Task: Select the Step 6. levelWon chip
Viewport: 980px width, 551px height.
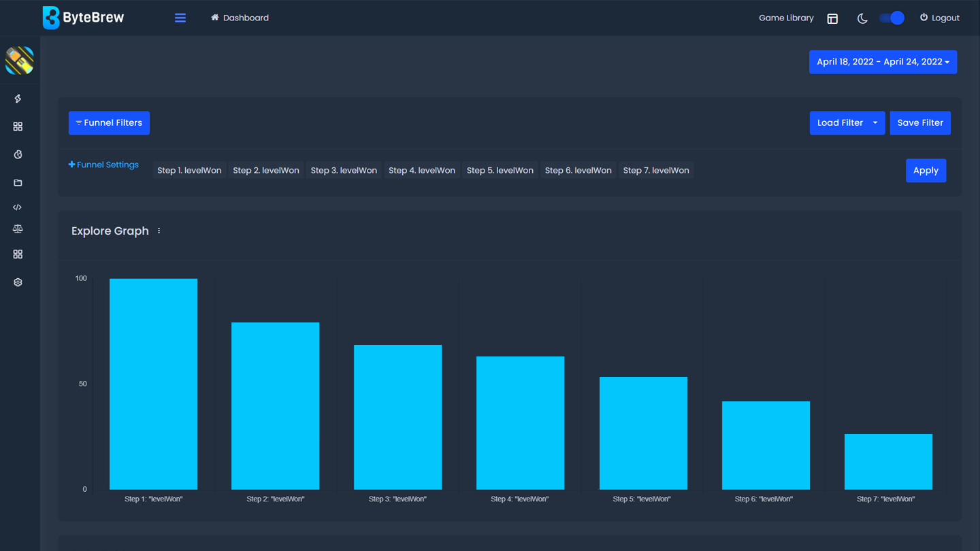Action: (x=578, y=170)
